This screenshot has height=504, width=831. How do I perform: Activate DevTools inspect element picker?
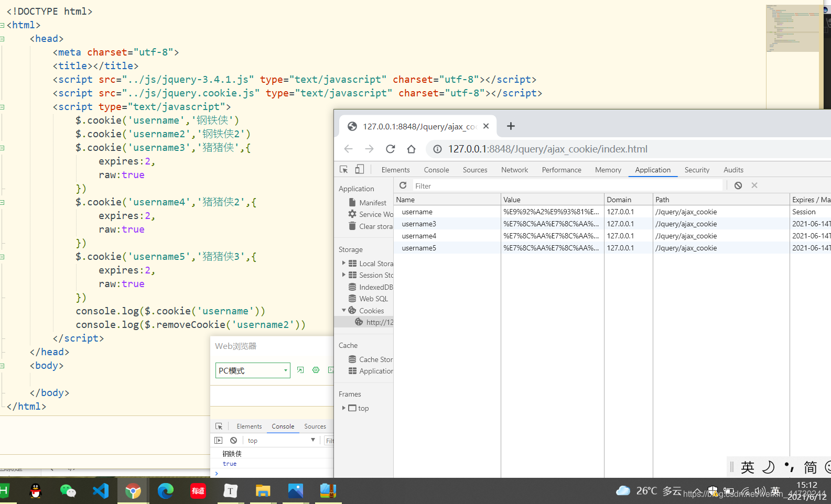[344, 169]
